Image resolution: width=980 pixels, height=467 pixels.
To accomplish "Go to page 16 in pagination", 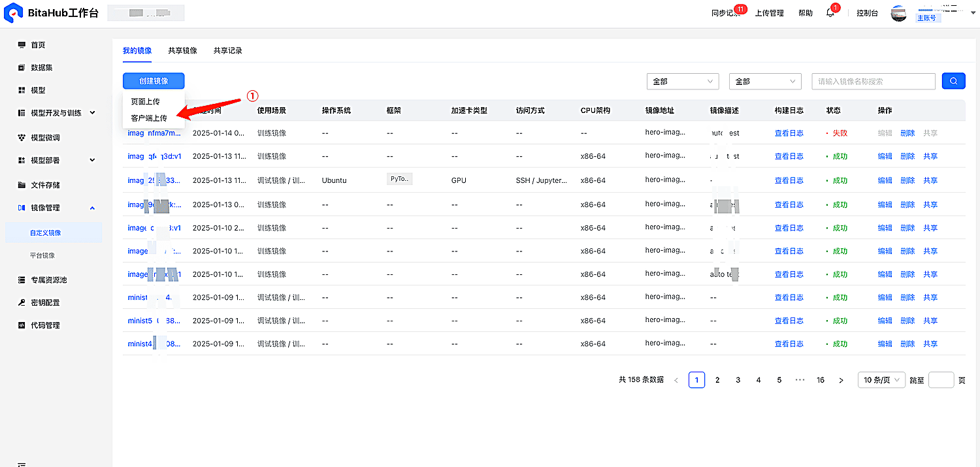I will (821, 380).
